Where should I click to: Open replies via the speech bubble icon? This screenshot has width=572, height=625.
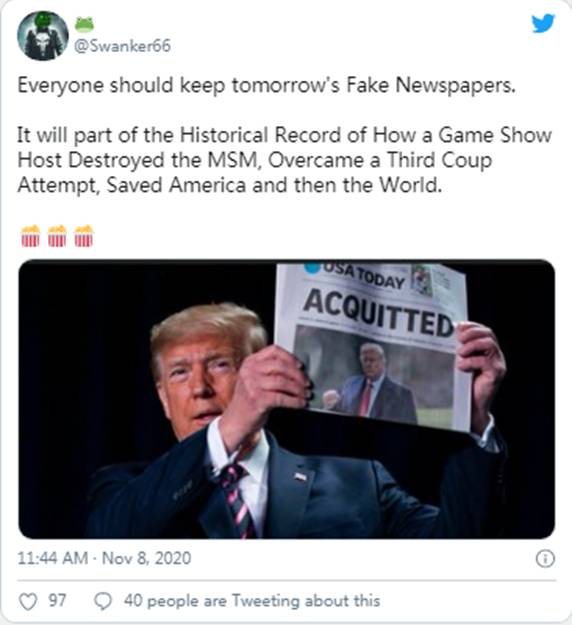tap(103, 601)
